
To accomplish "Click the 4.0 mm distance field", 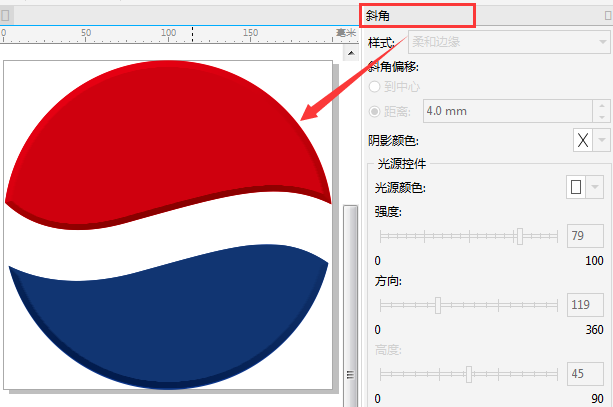I will click(x=508, y=111).
